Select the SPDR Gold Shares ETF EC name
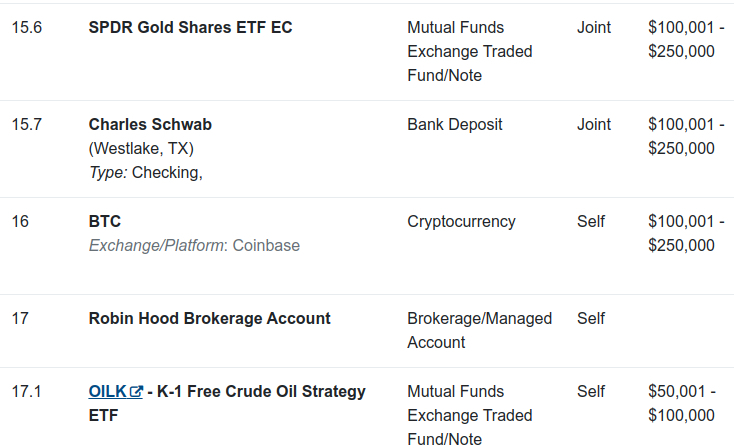 click(x=191, y=28)
